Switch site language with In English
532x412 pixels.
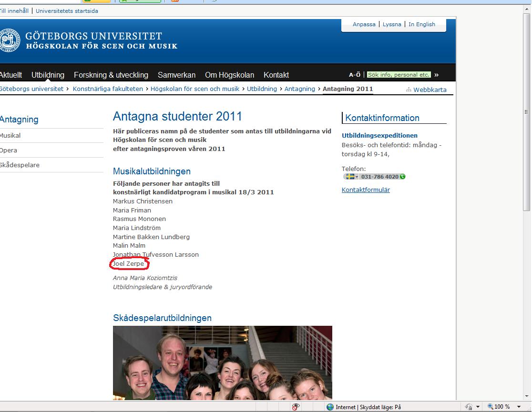421,24
